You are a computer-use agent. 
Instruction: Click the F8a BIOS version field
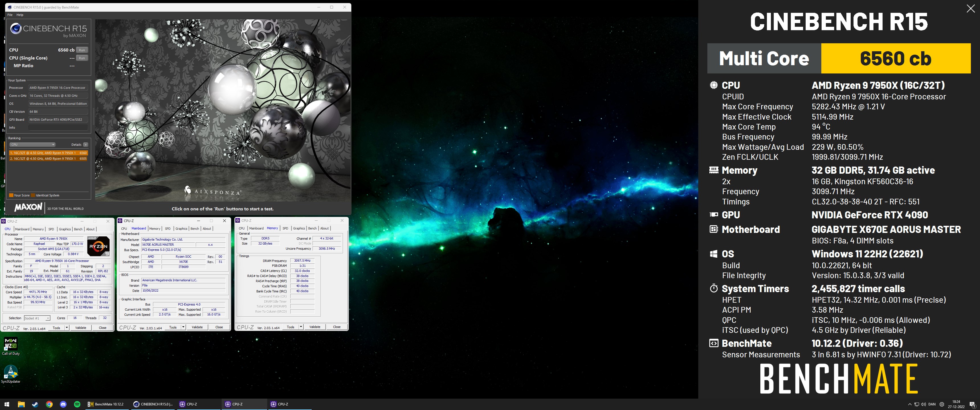pos(183,285)
